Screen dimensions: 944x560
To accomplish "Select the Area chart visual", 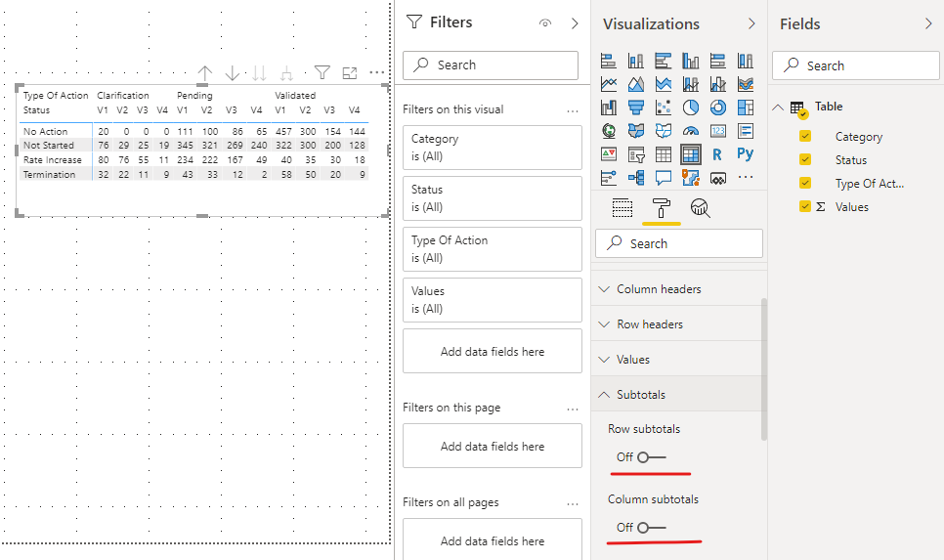I will point(636,84).
